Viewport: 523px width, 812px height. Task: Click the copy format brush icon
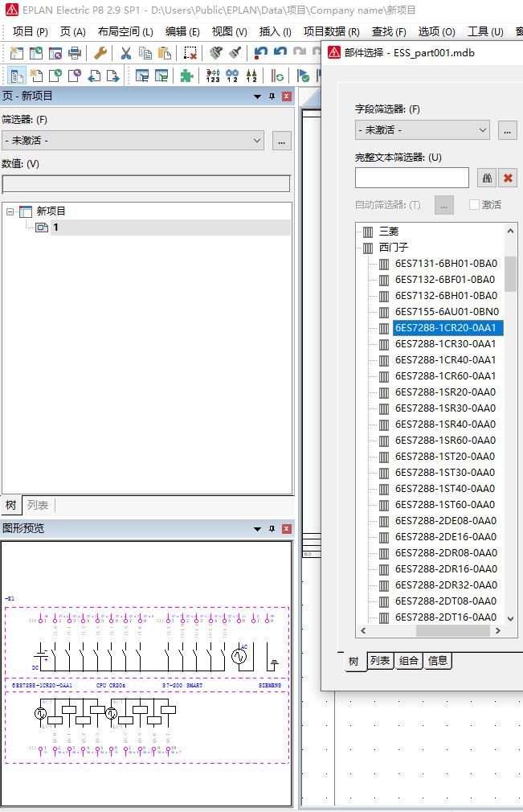coord(216,53)
